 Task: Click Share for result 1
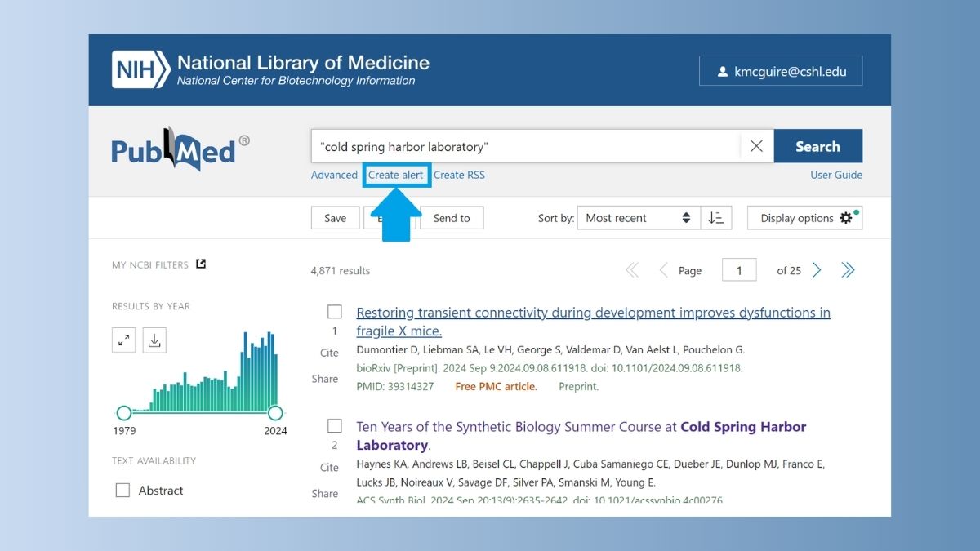pos(325,379)
